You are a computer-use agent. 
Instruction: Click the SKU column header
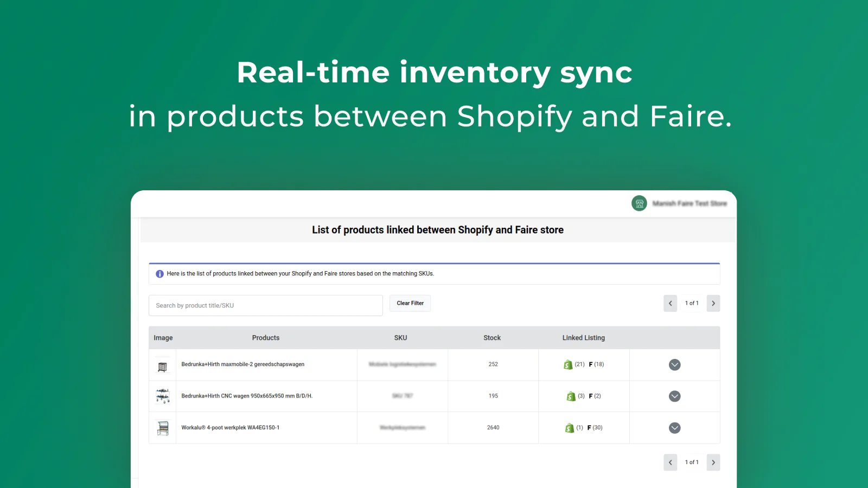(x=400, y=338)
